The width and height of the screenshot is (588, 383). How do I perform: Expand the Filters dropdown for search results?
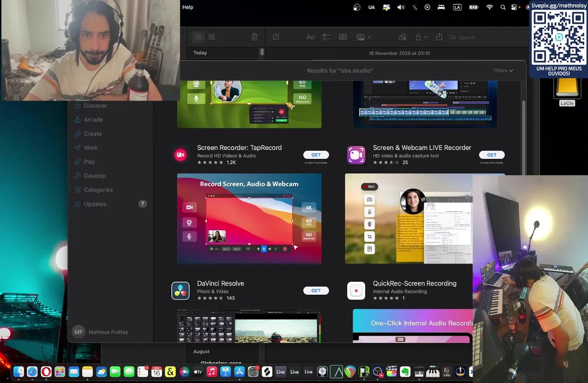(503, 71)
